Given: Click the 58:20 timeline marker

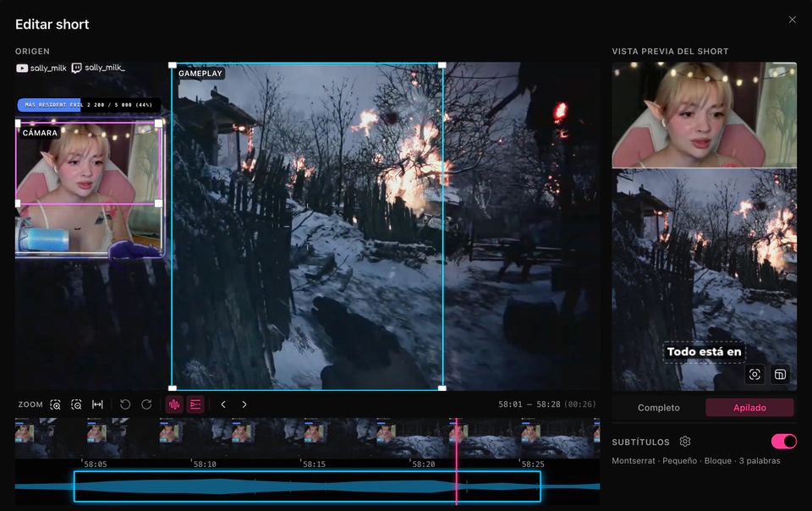Looking at the screenshot, I should (423, 464).
